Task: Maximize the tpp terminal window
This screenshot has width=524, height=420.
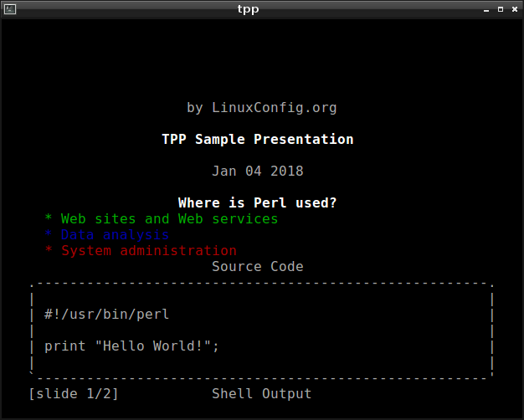Action: [x=501, y=9]
